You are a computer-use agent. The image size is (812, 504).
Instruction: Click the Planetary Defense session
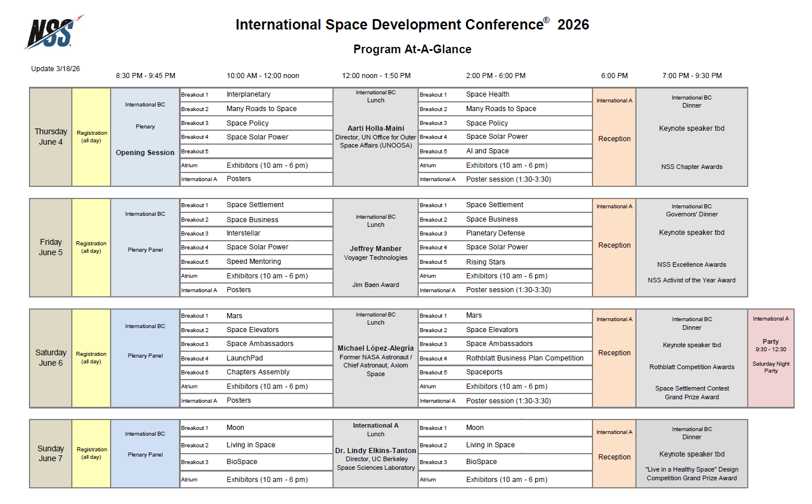(x=495, y=233)
